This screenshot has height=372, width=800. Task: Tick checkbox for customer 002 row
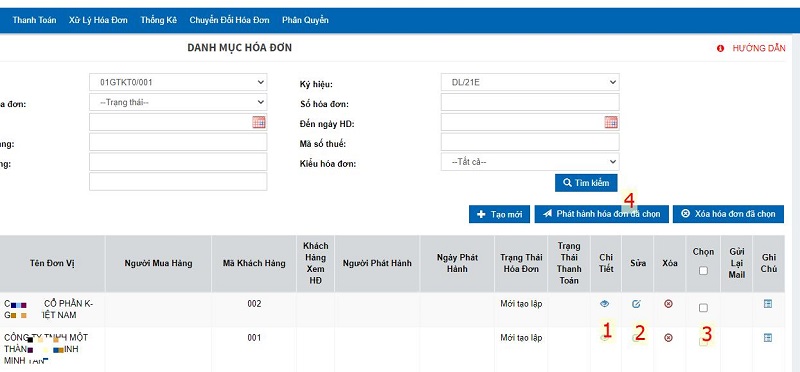pos(703,308)
